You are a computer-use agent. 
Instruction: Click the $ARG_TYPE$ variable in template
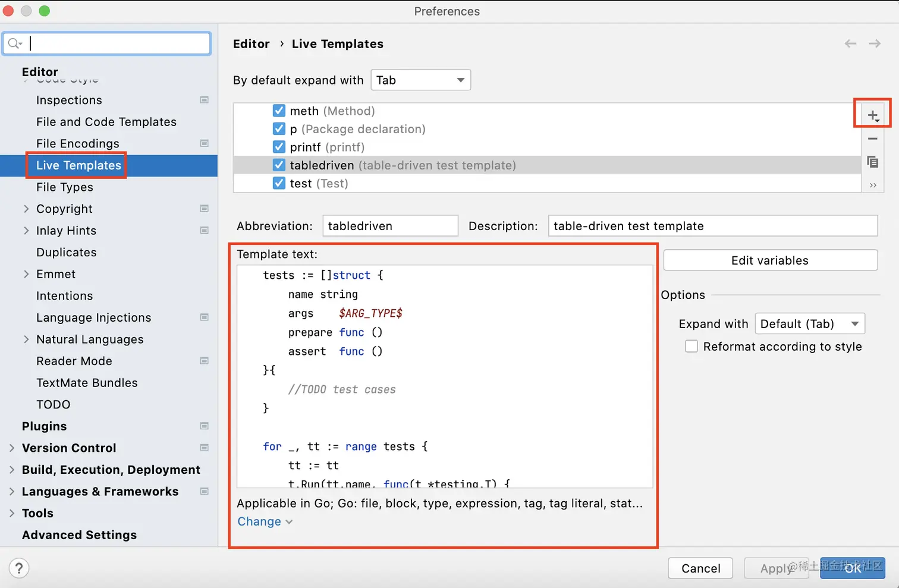click(x=370, y=313)
